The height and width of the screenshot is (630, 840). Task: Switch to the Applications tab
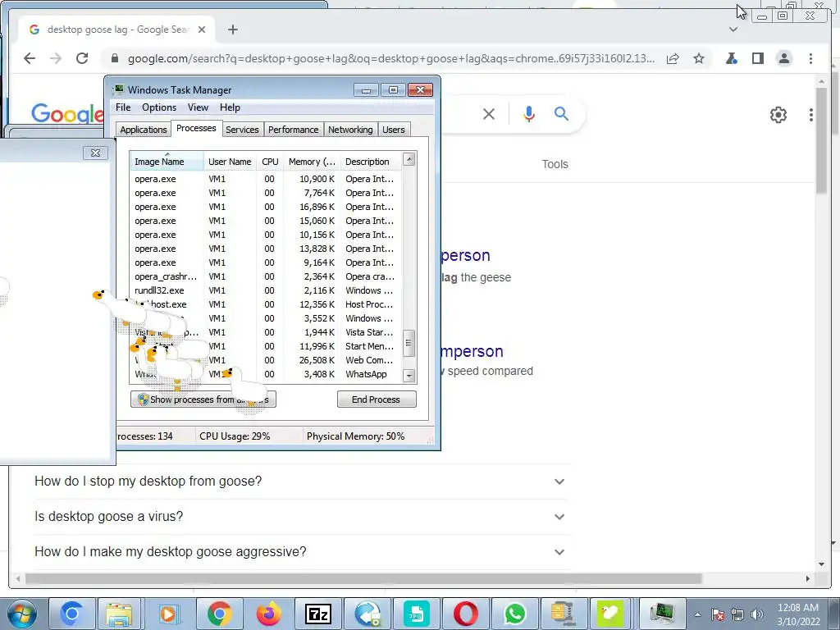[143, 130]
